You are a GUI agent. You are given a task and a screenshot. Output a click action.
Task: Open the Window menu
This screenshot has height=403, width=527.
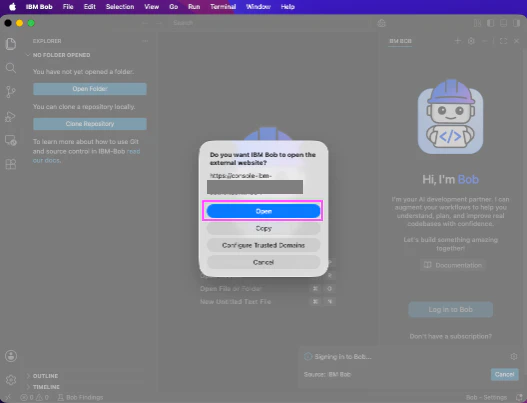coord(258,7)
